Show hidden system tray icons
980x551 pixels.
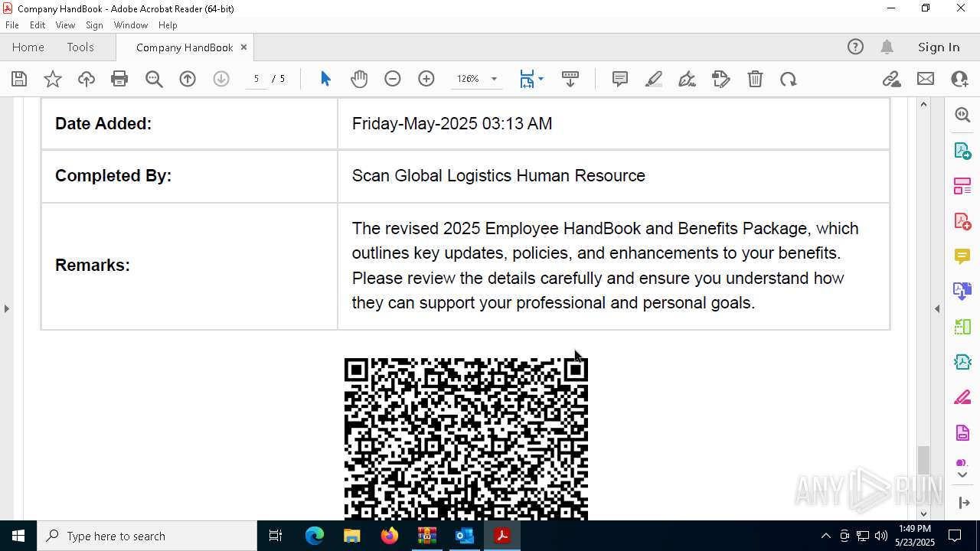pos(825,536)
